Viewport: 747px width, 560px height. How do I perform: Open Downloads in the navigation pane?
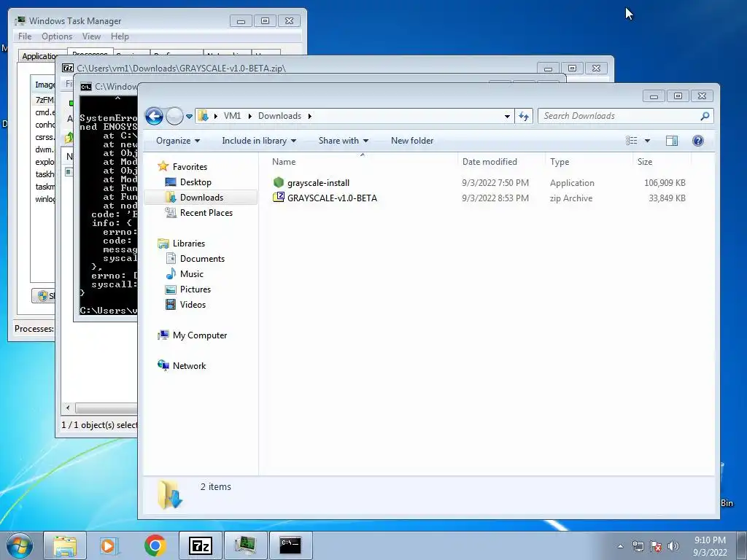[x=201, y=197]
